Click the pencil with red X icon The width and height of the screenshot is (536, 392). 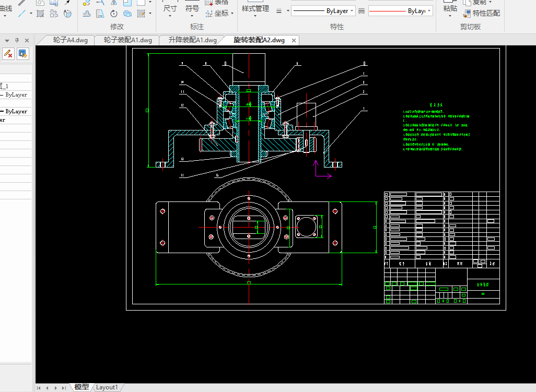8,53
